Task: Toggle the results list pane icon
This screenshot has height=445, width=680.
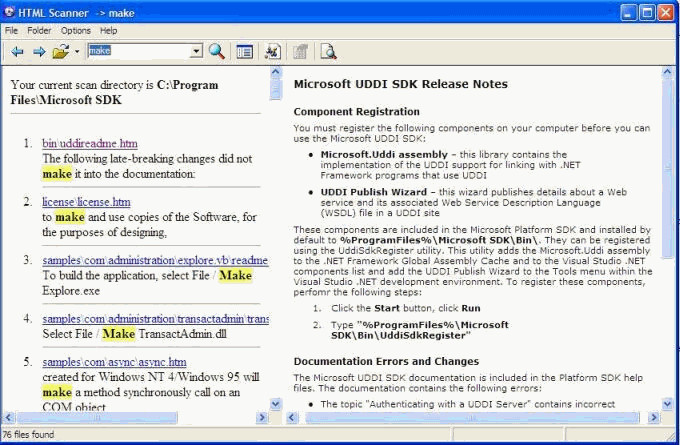Action: [x=245, y=52]
